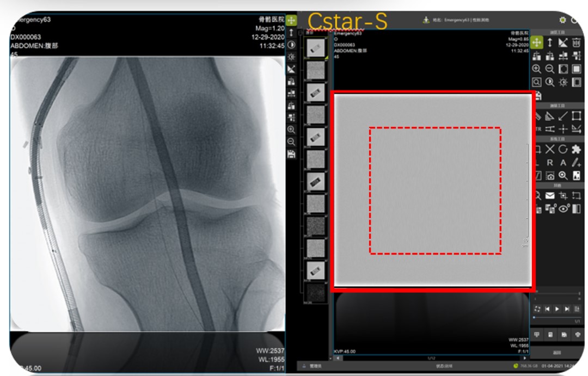Click the main gray image in the Cstar-S viewer
The height and width of the screenshot is (376, 588).
(x=433, y=190)
